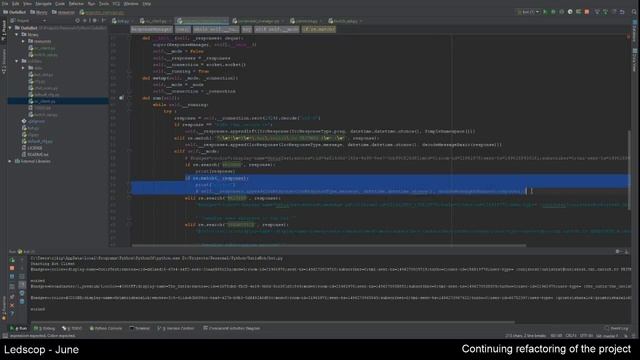The image size is (640, 360).
Task: Open Structure side tool window
Action: tap(4, 61)
